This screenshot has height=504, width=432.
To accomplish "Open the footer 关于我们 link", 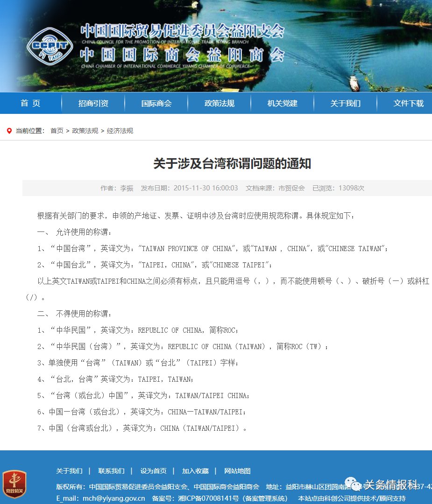I will click(69, 471).
